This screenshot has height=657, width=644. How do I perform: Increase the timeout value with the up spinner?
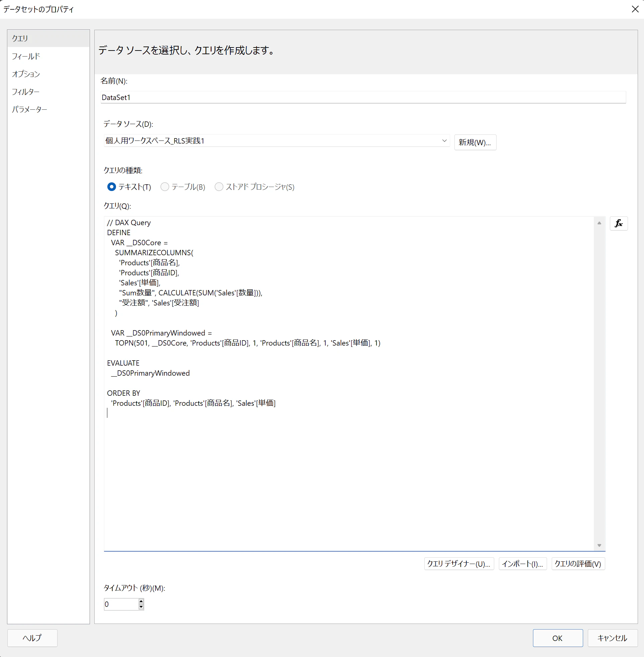[141, 601]
